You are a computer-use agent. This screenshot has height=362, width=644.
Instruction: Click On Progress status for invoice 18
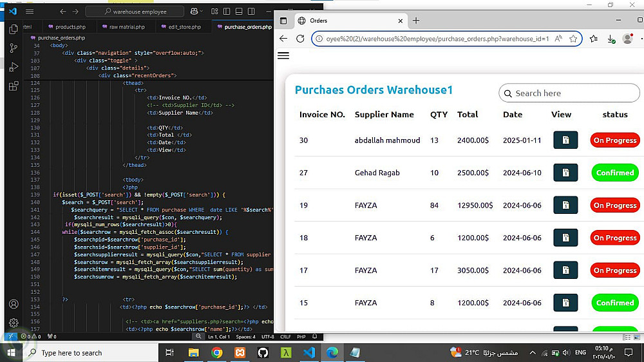tap(615, 238)
